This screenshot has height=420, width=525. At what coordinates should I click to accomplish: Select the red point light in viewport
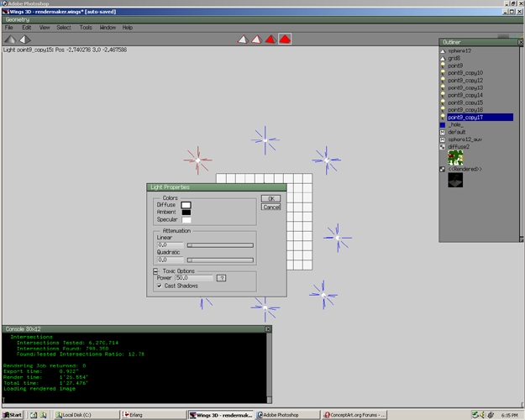point(197,160)
